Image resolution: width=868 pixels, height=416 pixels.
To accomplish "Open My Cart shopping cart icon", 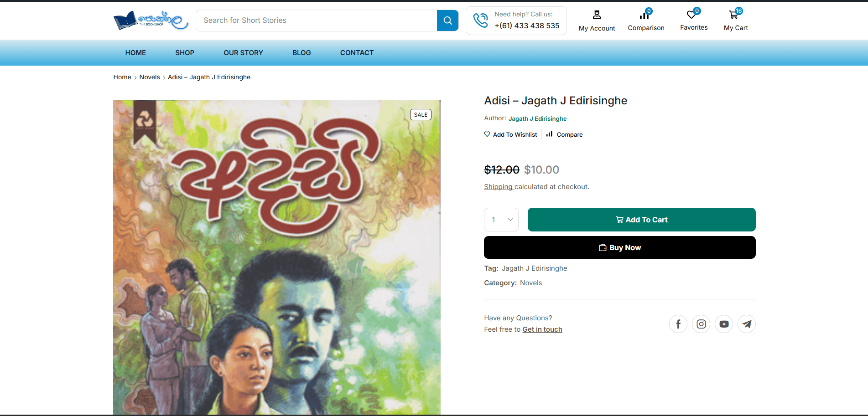I will tap(733, 15).
